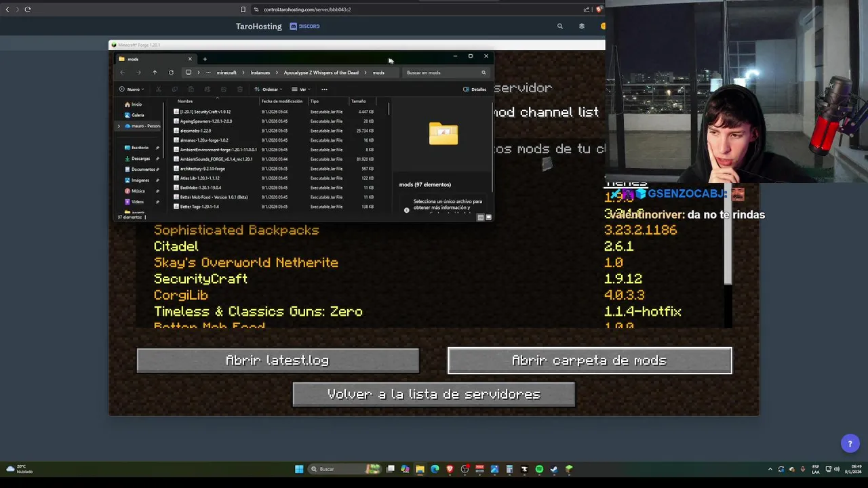Screen dimensions: 868x488
Task: Toggle the Detalles details pane
Action: tap(475, 89)
